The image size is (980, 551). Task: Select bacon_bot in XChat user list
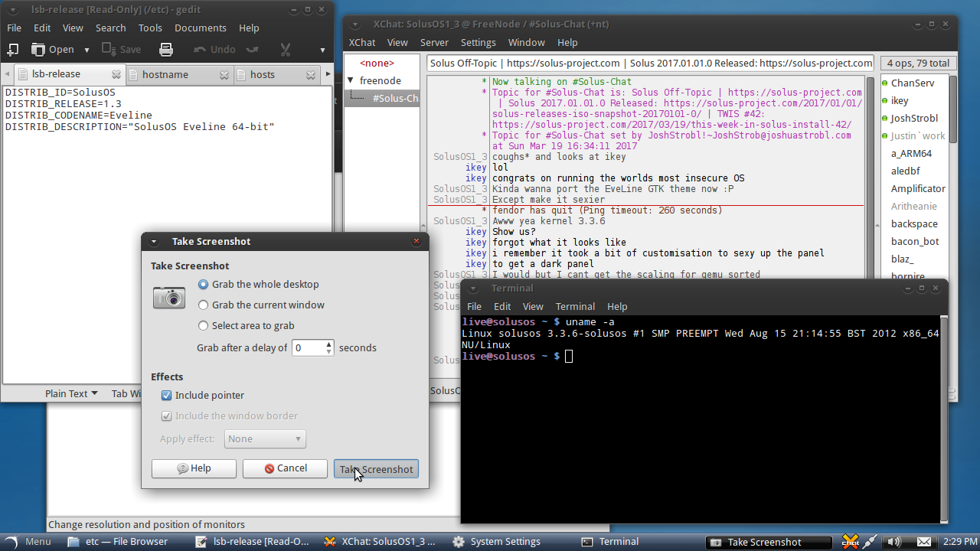[915, 241]
